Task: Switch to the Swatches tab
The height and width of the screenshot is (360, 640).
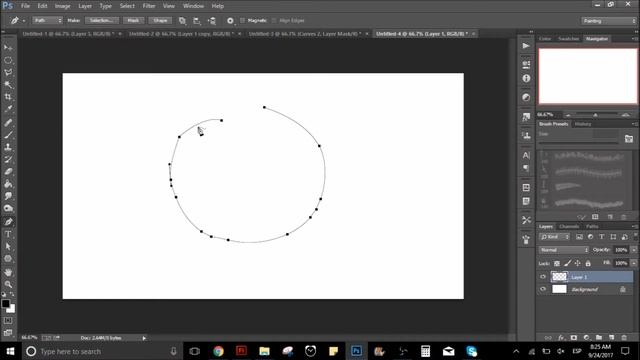Action: point(569,39)
